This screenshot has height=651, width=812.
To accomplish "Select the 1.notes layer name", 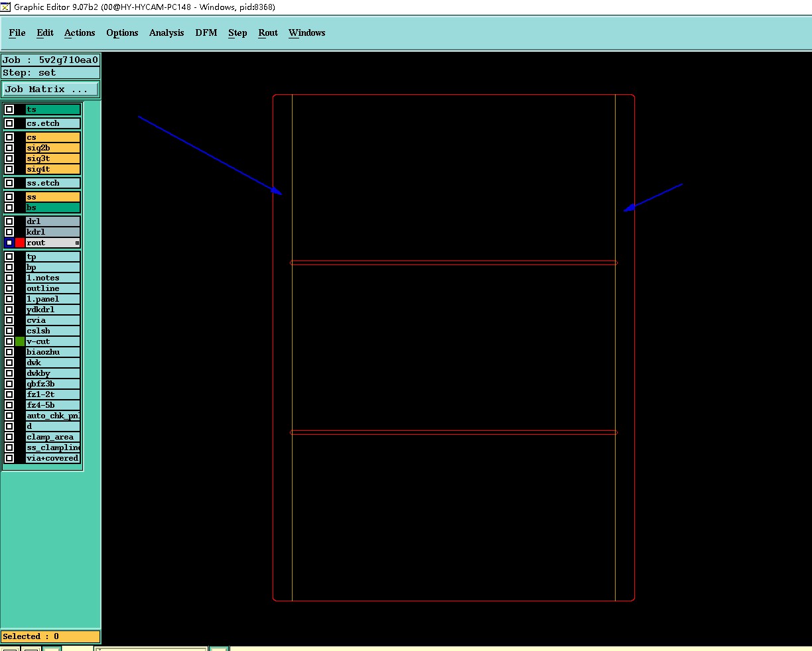I will pos(53,278).
